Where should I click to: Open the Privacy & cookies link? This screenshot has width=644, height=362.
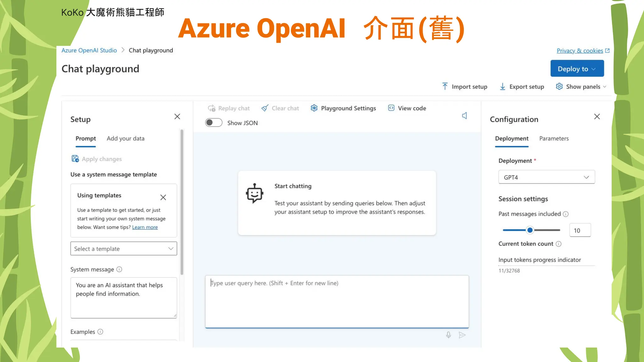click(x=580, y=51)
